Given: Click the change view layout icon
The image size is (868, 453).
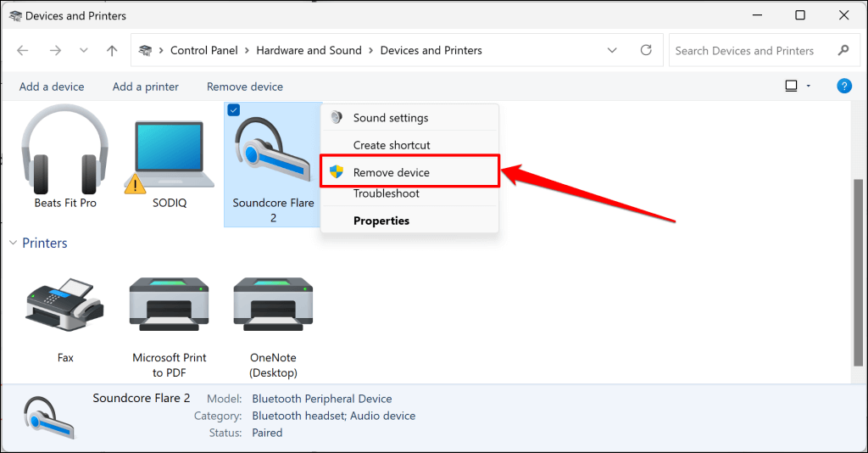Looking at the screenshot, I should tap(791, 86).
